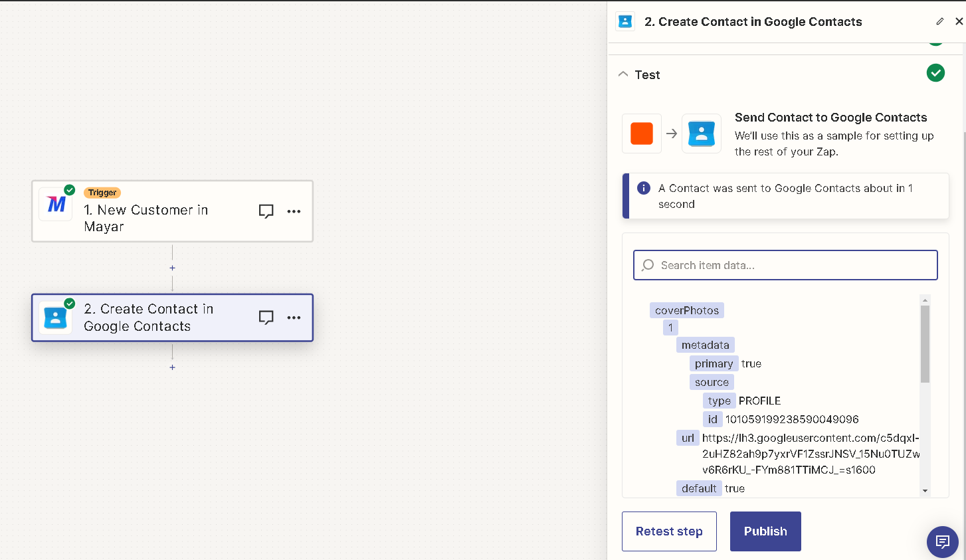Image resolution: width=966 pixels, height=560 pixels.
Task: Click the info icon in contact sent notice
Action: click(x=644, y=188)
